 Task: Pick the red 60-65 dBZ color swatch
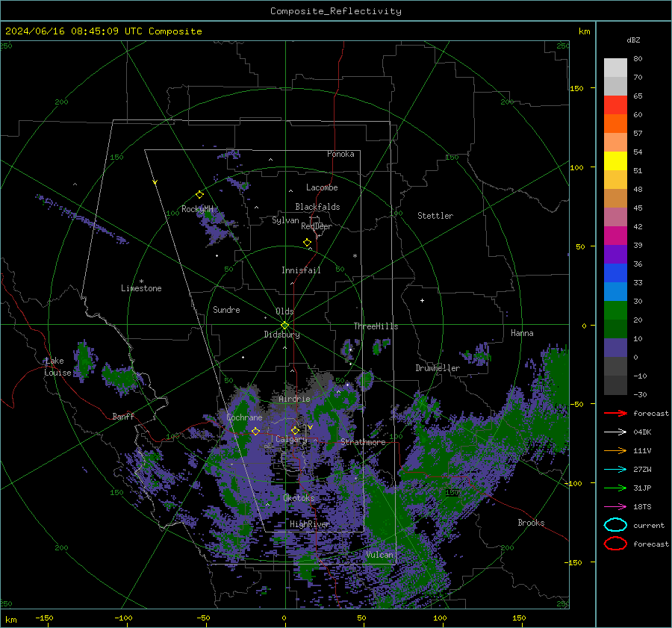click(615, 105)
